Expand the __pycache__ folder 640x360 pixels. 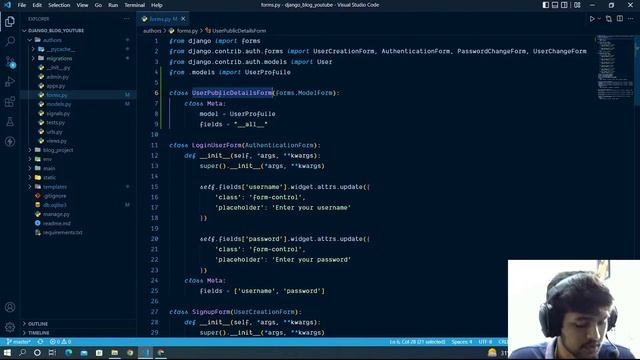pyautogui.click(x=60, y=49)
